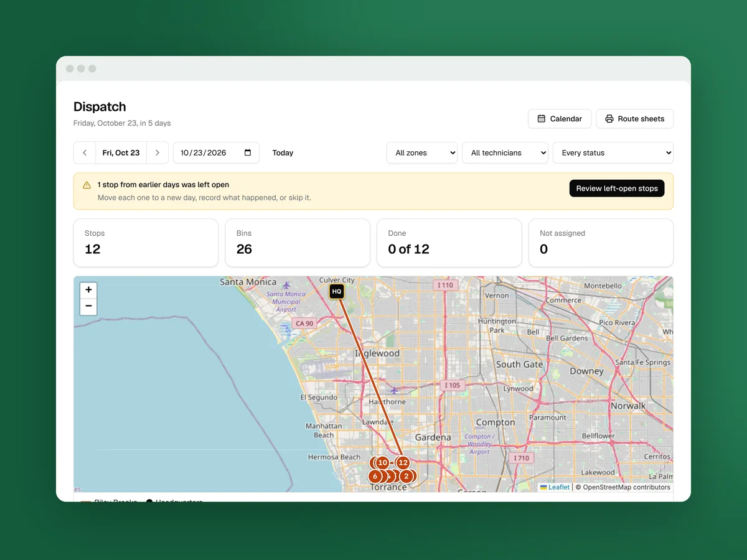The image size is (747, 560).
Task: Click the Fri, Oct 23 date label
Action: 121,153
